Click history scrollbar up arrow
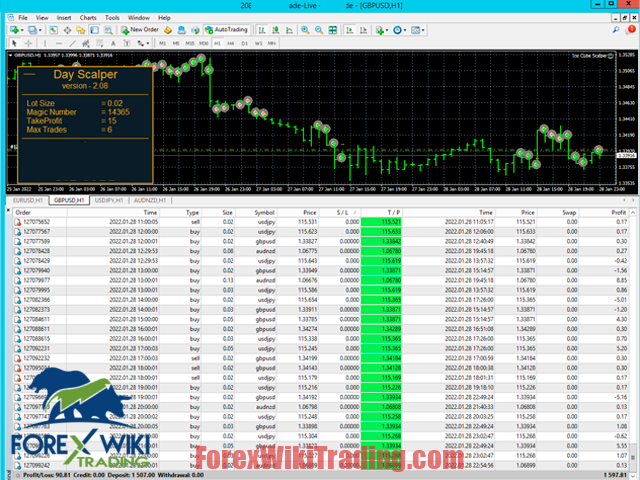Viewport: 640px width, 480px height. (x=633, y=213)
